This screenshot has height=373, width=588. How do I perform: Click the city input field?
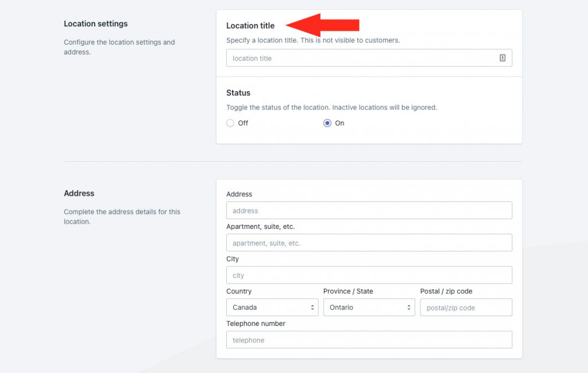click(x=369, y=275)
